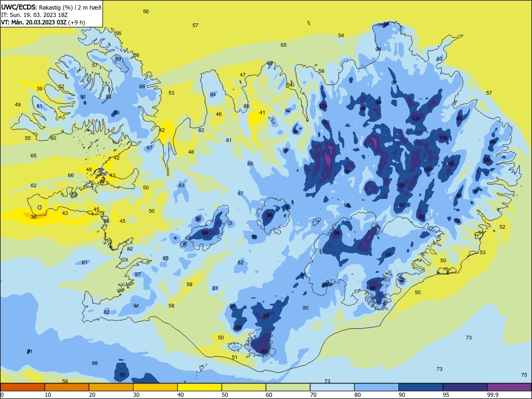532x399 pixels.
Task: Click the legend tick label '99.9'
Action: [493, 395]
